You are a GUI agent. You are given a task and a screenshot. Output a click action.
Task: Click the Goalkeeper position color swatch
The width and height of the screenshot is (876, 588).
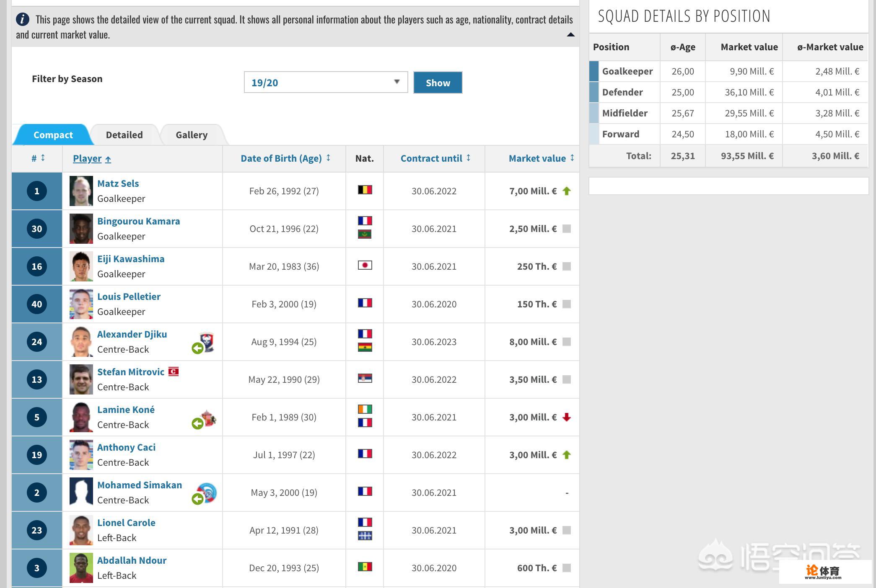click(x=594, y=71)
